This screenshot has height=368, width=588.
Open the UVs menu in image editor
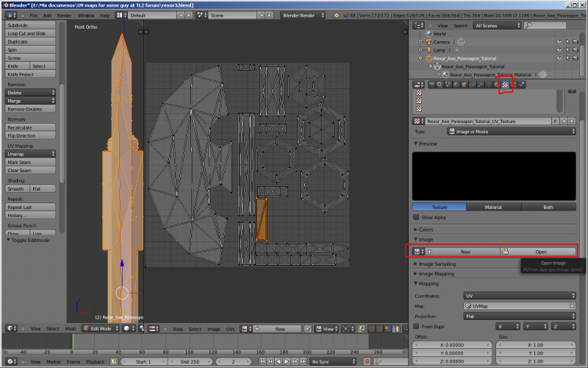coord(230,329)
